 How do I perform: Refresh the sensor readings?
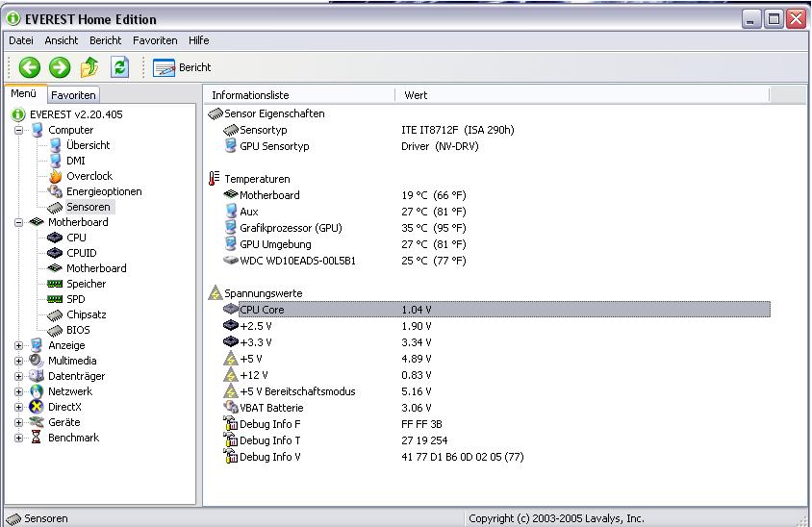(x=119, y=67)
